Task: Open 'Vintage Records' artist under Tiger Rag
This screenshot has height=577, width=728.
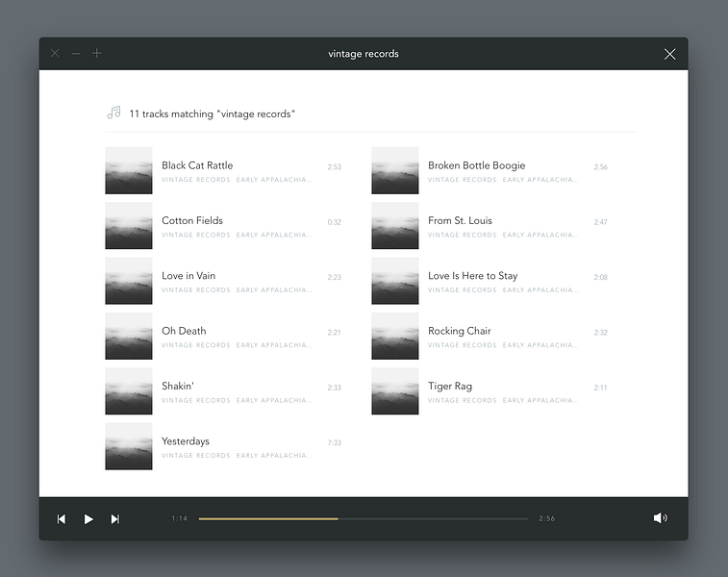Action: pyautogui.click(x=463, y=401)
